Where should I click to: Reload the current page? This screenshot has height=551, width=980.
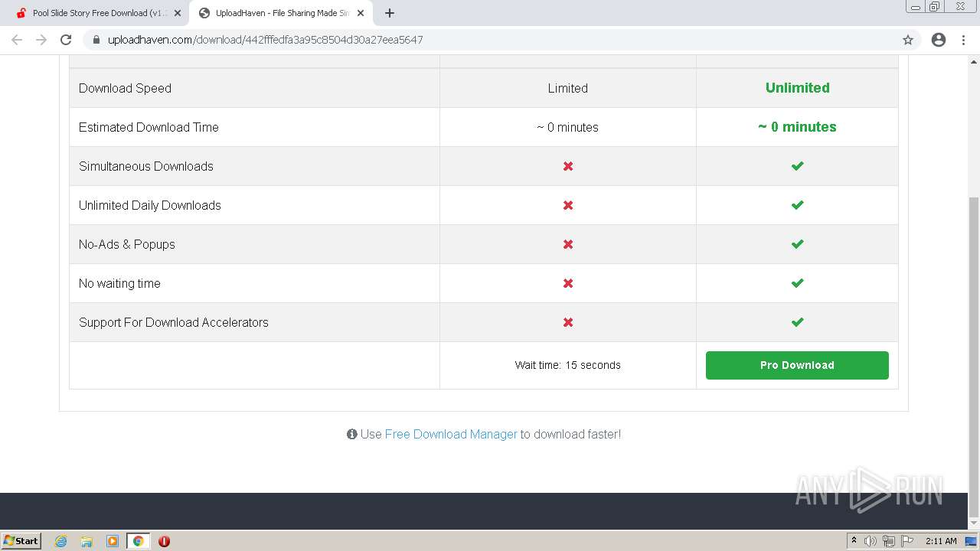tap(66, 40)
